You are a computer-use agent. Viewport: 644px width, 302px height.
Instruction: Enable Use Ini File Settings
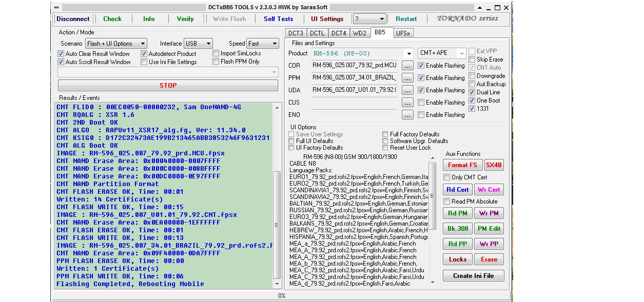144,62
